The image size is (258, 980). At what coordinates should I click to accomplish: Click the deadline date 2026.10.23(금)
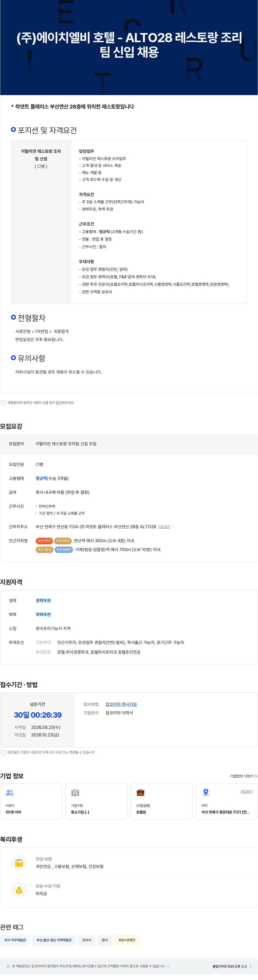click(45, 735)
